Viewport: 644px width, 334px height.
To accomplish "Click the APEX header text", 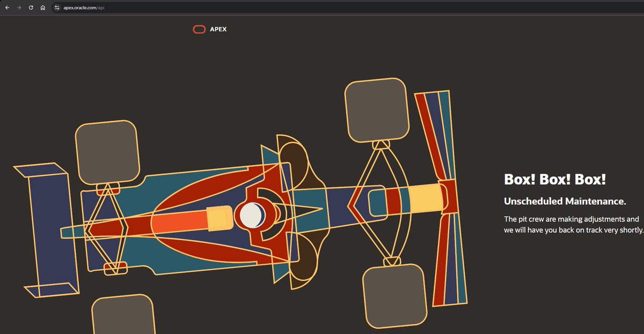I will [218, 29].
